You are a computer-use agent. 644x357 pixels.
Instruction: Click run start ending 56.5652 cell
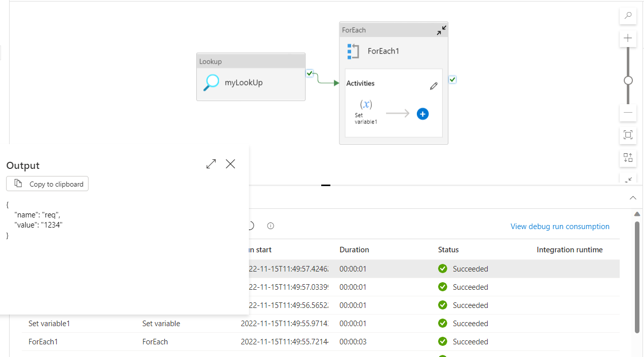[288, 305]
